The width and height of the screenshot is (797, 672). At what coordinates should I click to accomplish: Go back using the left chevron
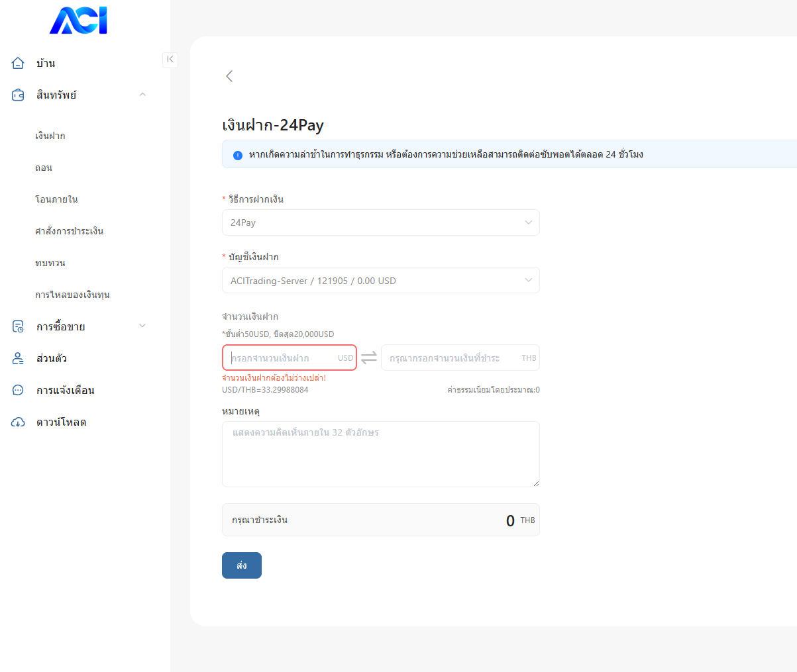(229, 76)
